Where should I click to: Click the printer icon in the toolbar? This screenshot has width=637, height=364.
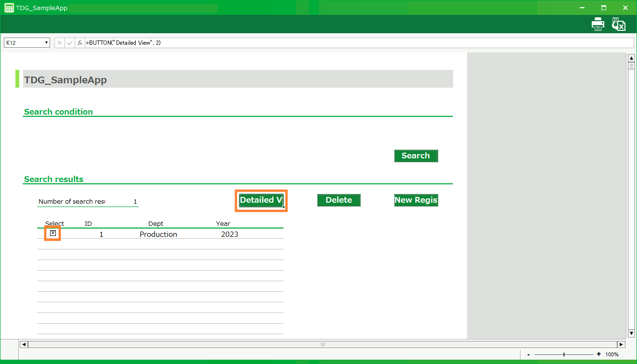pos(598,24)
